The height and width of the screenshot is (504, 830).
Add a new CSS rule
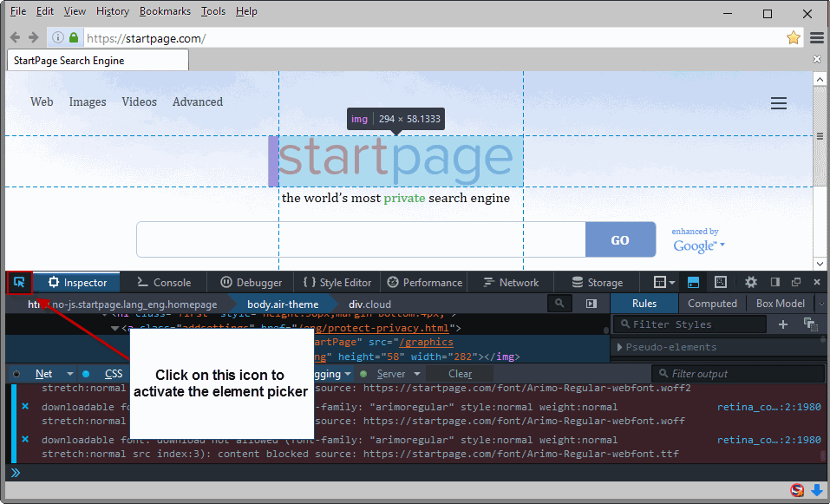(x=783, y=324)
